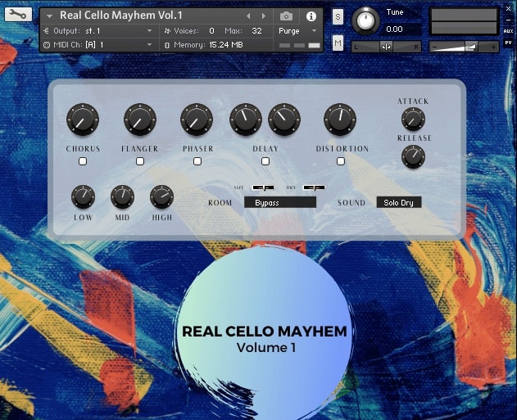Click the volume slider in header
The width and height of the screenshot is (517, 420).
(460, 47)
